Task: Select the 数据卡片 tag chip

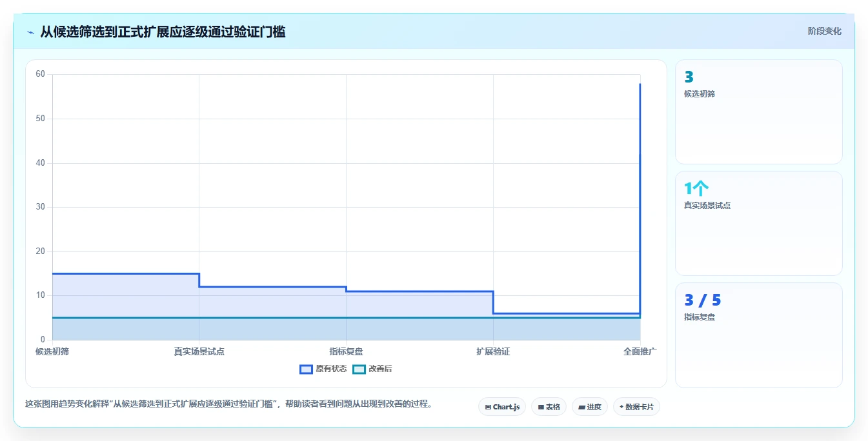Action: tap(636, 407)
